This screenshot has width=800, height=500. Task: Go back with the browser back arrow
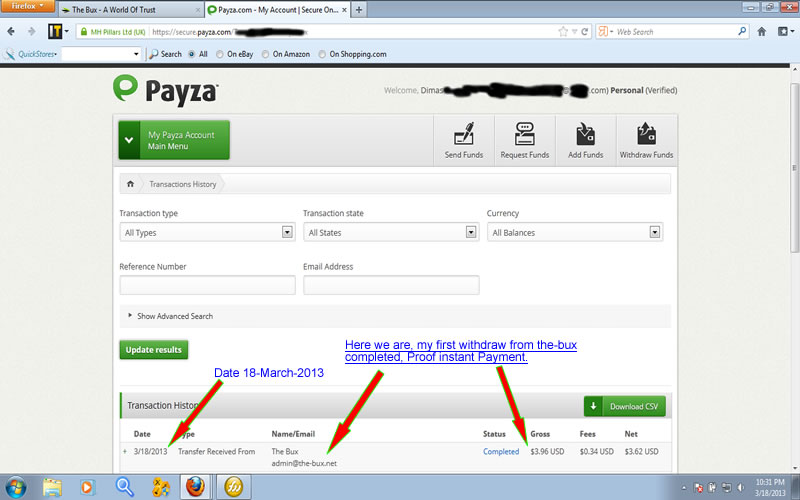tap(11, 32)
